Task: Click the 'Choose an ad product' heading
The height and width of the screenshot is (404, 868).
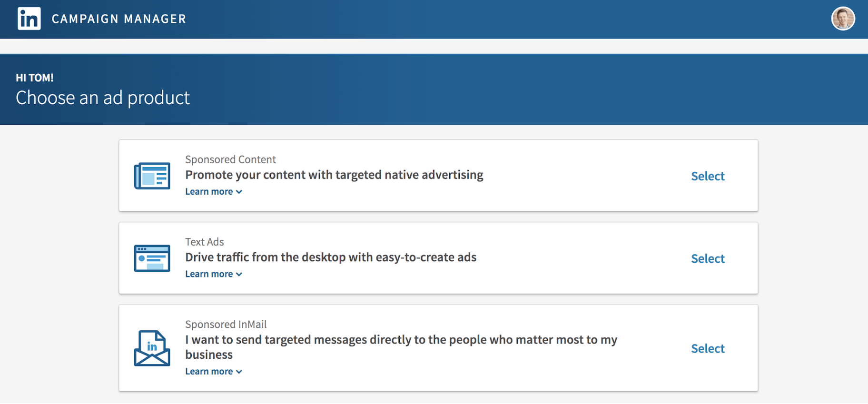Action: (103, 98)
